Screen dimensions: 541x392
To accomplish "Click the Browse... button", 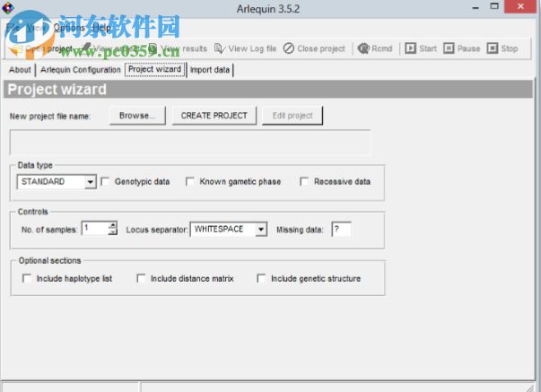I will (137, 116).
